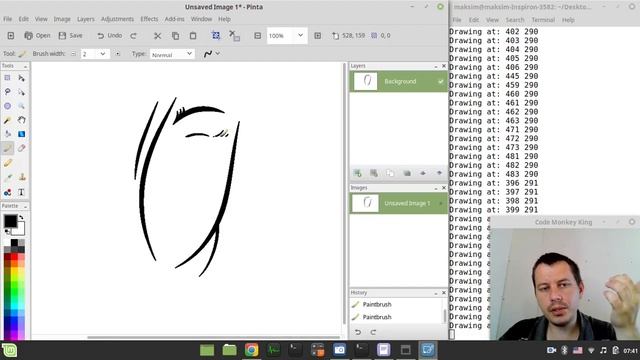Minimize the Layers panel

tap(436, 66)
